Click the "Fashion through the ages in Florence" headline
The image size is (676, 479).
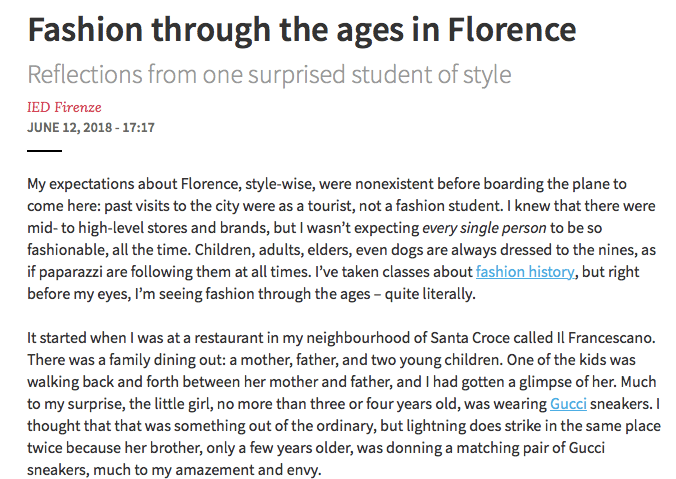point(302,30)
